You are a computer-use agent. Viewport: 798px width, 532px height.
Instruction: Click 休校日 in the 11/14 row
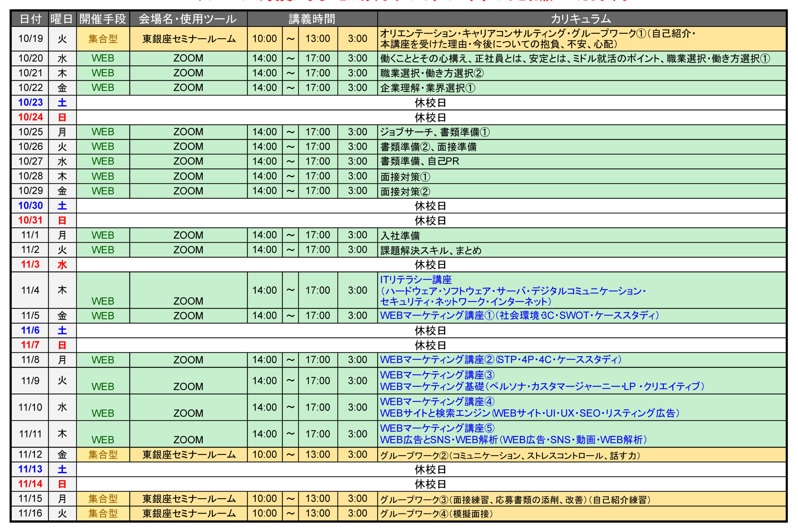coord(430,484)
